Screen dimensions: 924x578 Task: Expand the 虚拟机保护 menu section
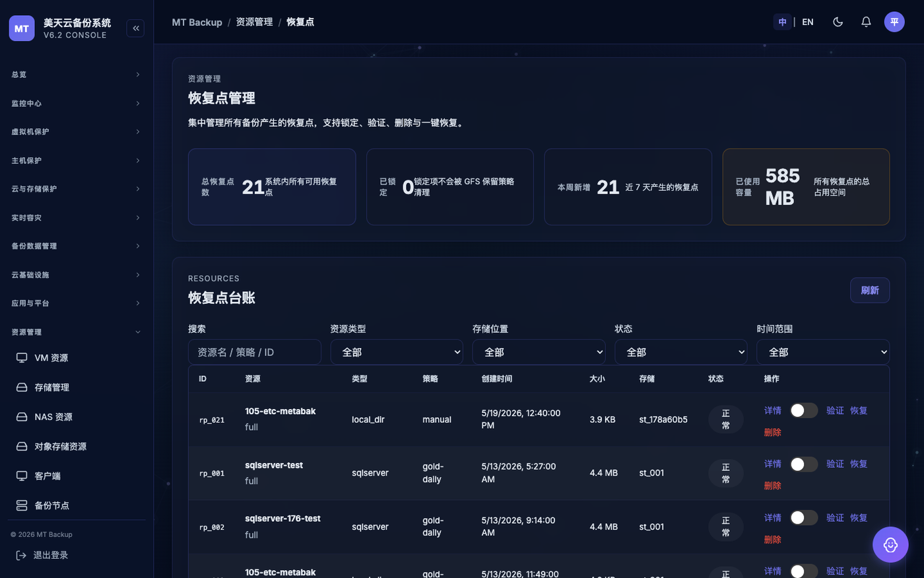[77, 131]
